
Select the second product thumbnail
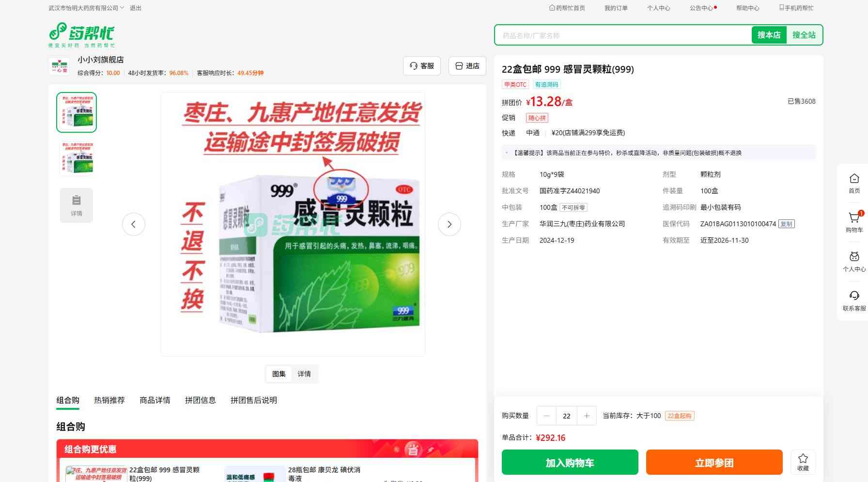click(x=77, y=158)
